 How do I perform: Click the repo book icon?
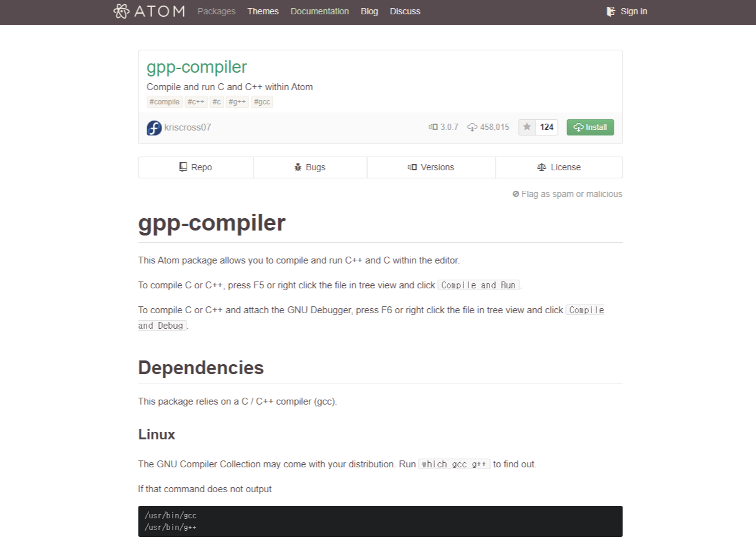coord(183,167)
